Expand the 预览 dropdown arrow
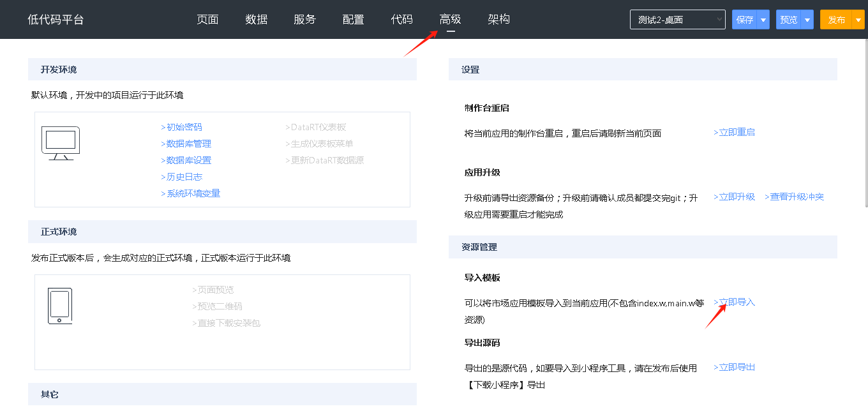Image resolution: width=868 pixels, height=418 pixels. 807,20
